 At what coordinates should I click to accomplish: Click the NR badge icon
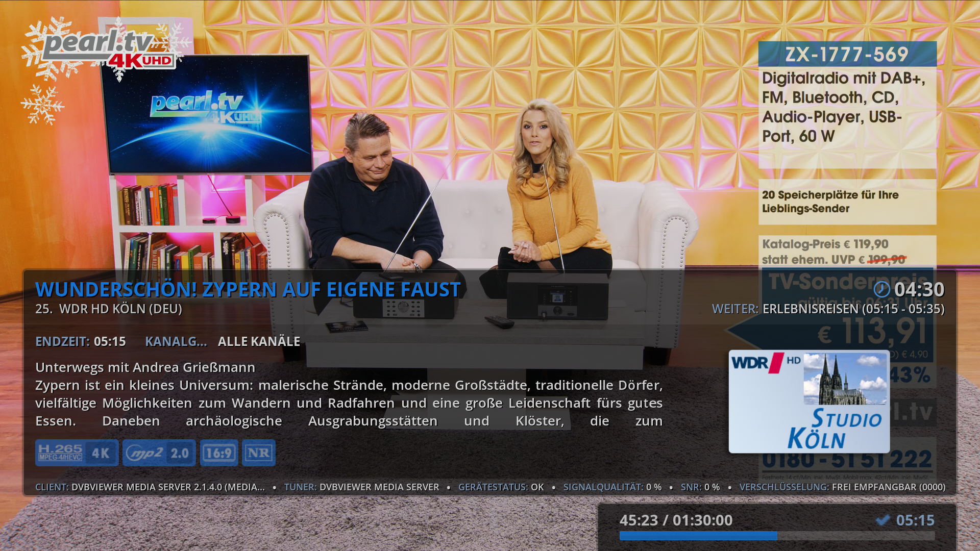click(x=258, y=453)
